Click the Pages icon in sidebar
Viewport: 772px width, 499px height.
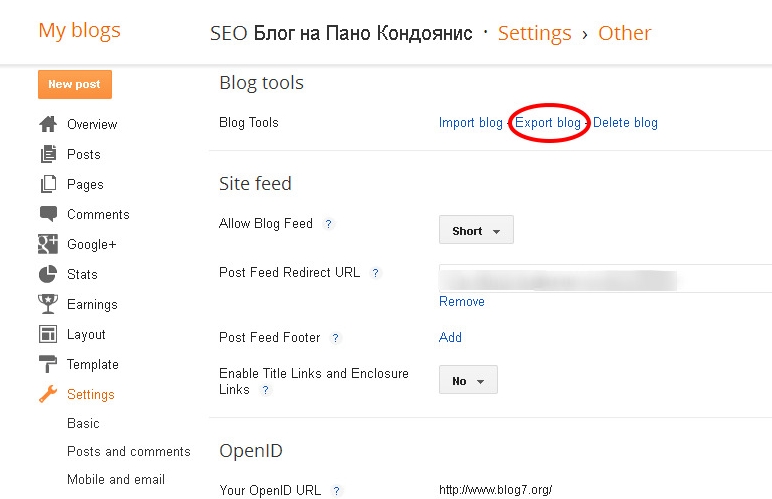click(48, 184)
